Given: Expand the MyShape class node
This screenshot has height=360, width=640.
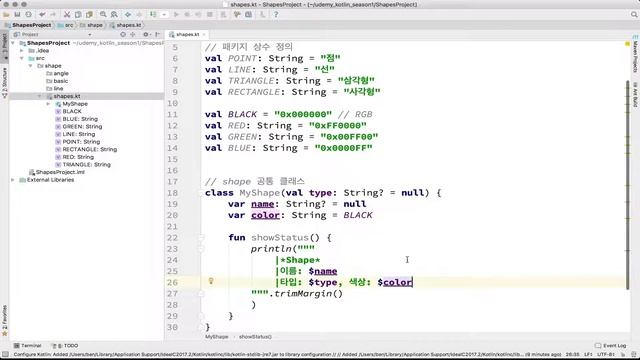Looking at the screenshot, I should (49, 104).
